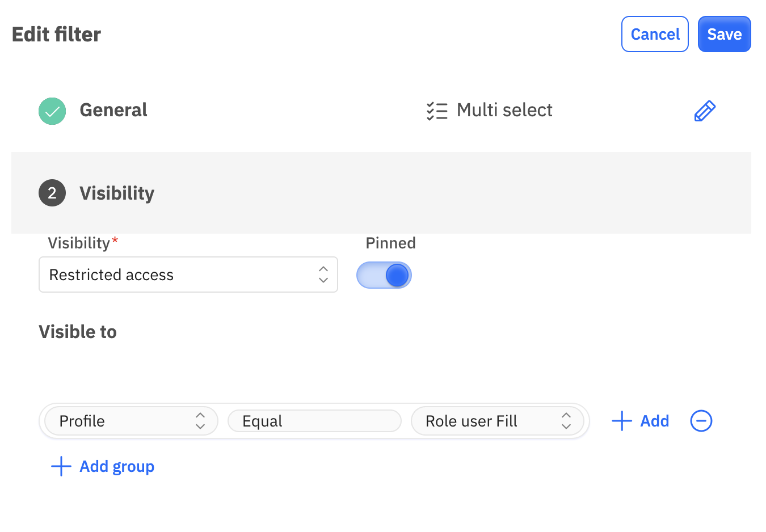The image size is (766, 532).
Task: Click the Restricted access dropdown arrows
Action: (x=323, y=275)
